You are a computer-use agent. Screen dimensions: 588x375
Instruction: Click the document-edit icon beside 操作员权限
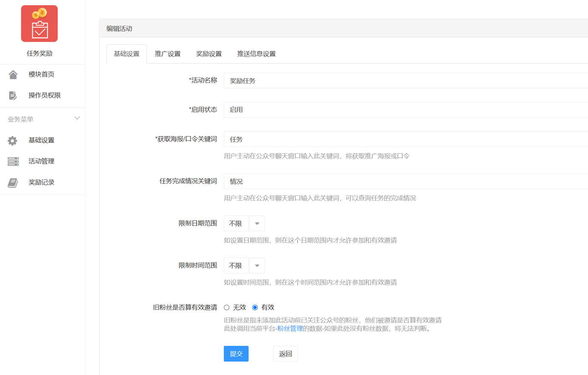pyautogui.click(x=13, y=96)
